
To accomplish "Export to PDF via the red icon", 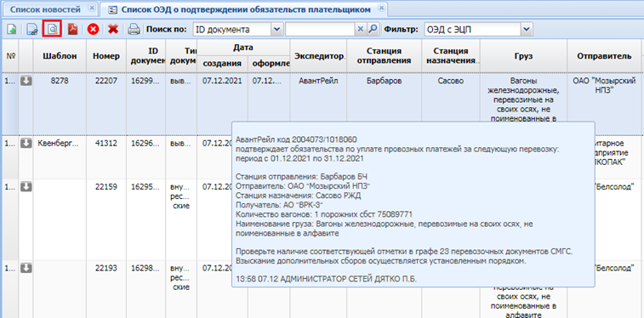I will [x=72, y=29].
